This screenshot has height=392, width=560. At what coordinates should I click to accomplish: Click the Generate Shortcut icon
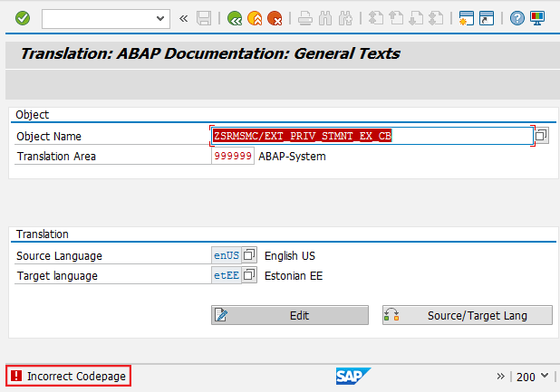(x=487, y=18)
